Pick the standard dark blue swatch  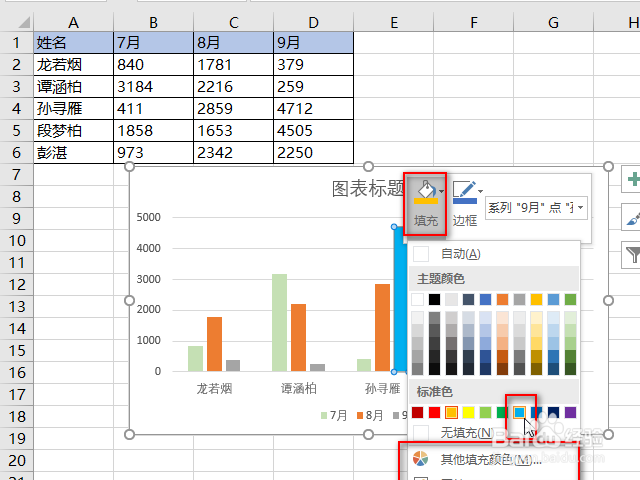point(553,413)
